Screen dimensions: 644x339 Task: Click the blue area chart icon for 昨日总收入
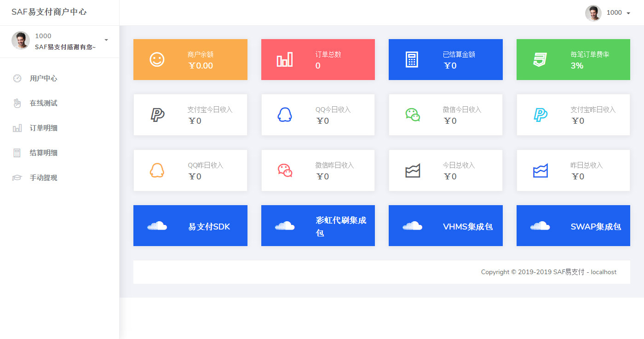coord(540,171)
